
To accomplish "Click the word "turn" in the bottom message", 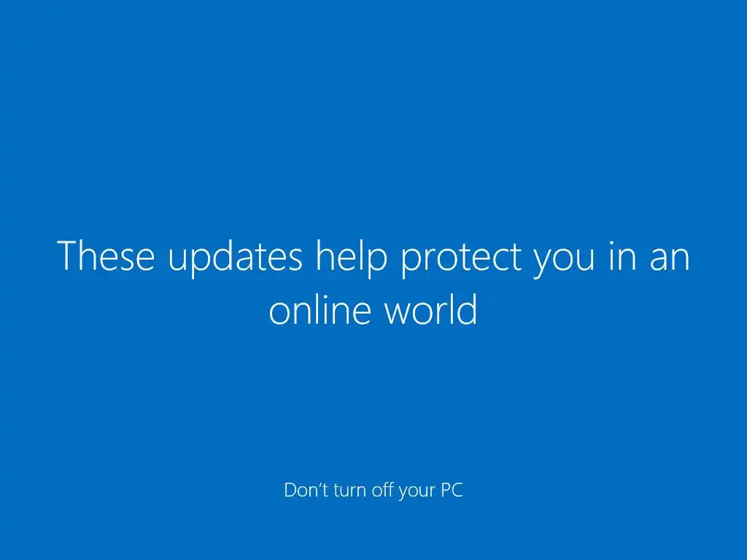I will 350,490.
